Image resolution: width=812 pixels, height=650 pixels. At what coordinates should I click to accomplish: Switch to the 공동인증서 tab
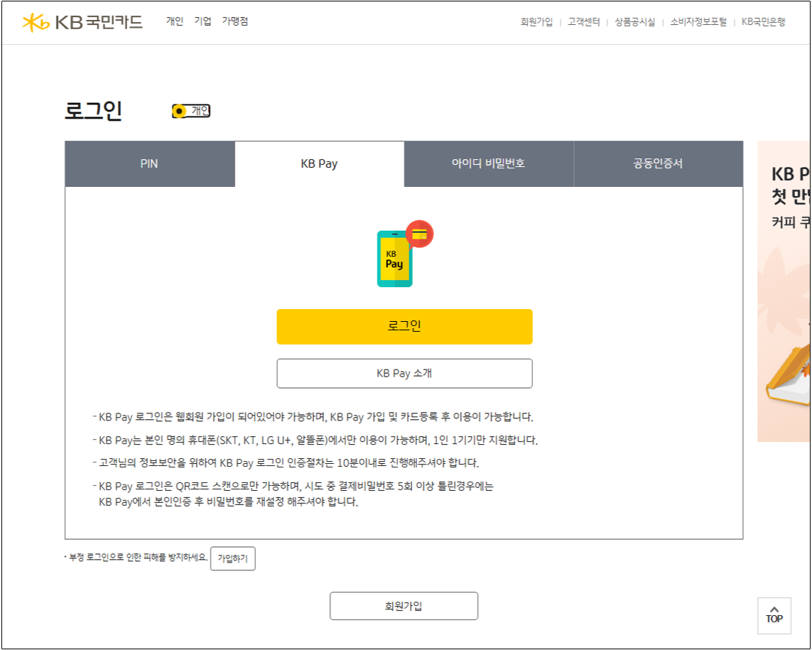(658, 164)
